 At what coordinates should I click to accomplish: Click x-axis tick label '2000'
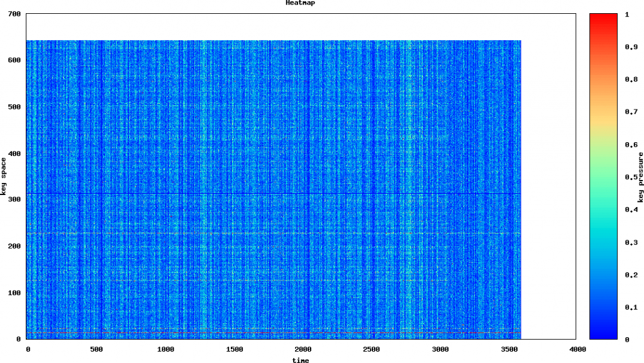tap(303, 349)
